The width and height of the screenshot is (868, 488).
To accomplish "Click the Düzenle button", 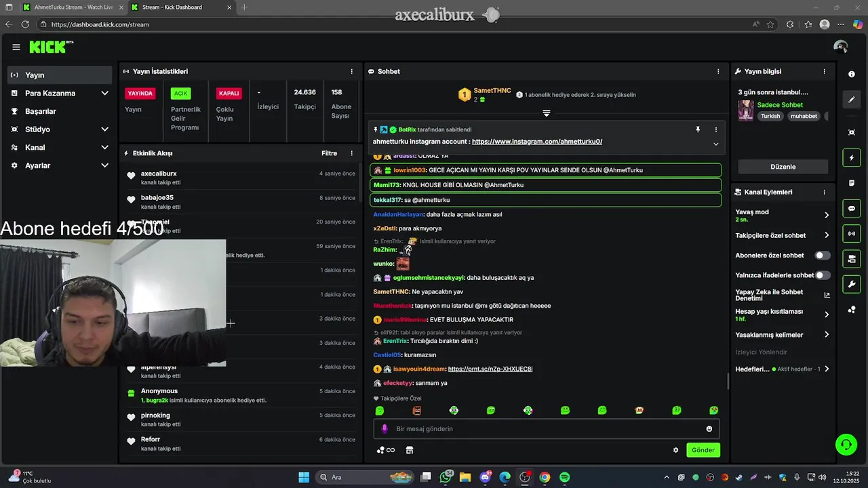I will tap(783, 167).
